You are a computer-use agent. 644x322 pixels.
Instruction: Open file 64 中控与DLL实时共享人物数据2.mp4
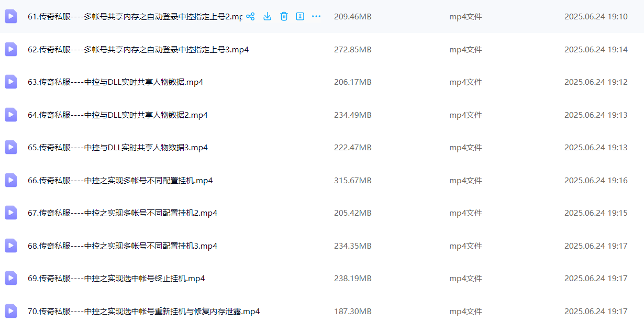pyautogui.click(x=118, y=115)
